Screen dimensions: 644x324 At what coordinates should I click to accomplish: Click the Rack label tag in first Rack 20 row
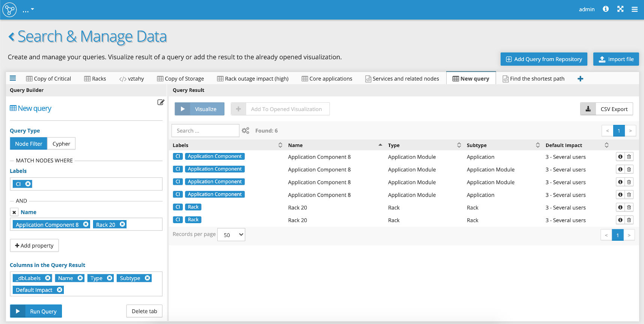[193, 207]
